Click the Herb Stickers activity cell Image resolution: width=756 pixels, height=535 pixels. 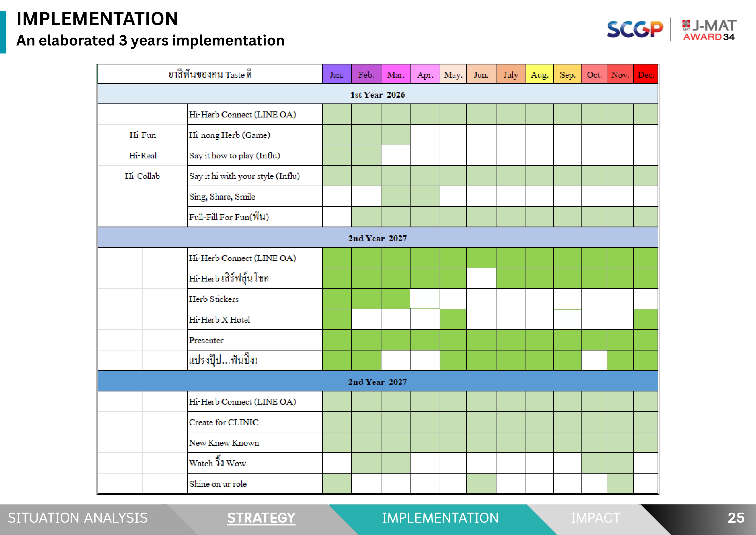[214, 299]
